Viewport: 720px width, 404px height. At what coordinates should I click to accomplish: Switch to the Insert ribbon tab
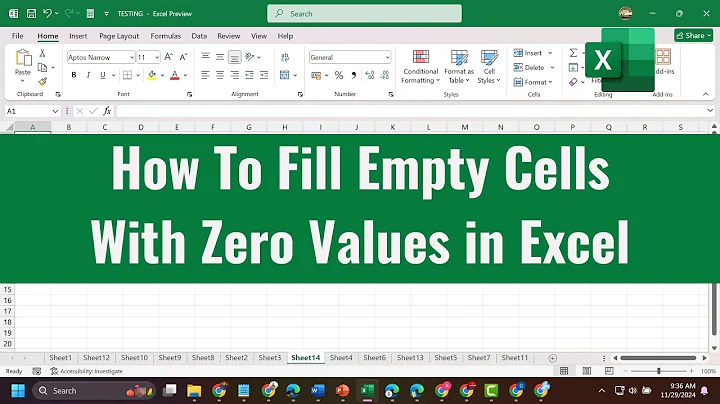pos(78,36)
